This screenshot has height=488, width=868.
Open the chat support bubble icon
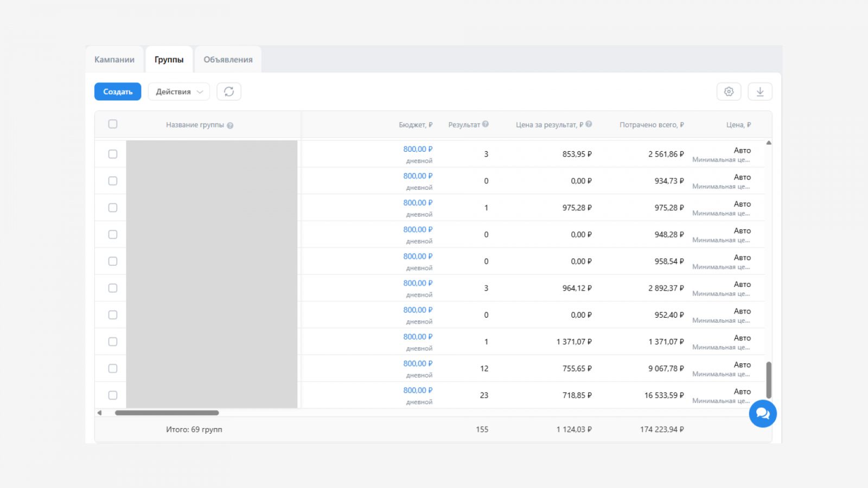(763, 414)
